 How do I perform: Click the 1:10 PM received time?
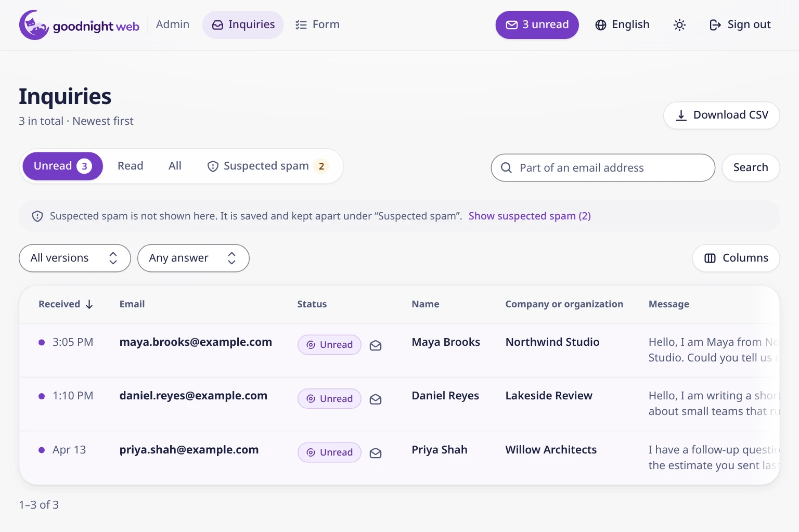(x=73, y=396)
